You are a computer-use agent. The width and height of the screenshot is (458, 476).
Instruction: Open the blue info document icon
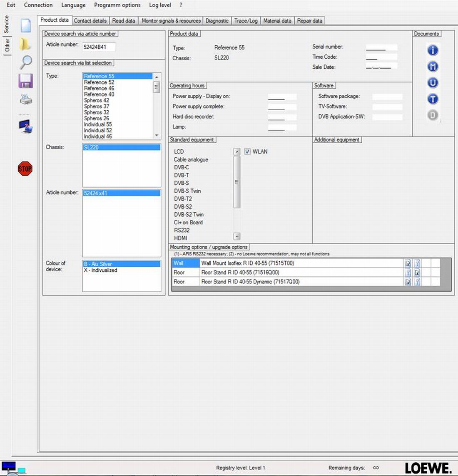point(433,50)
